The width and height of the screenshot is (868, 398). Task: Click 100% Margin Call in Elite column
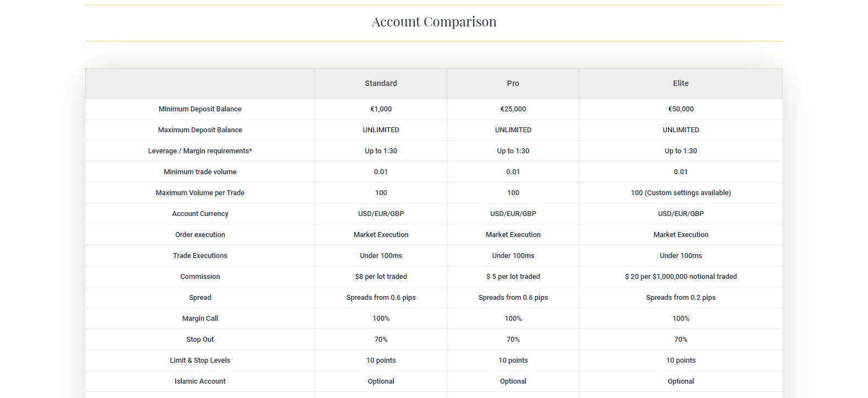pyautogui.click(x=681, y=319)
